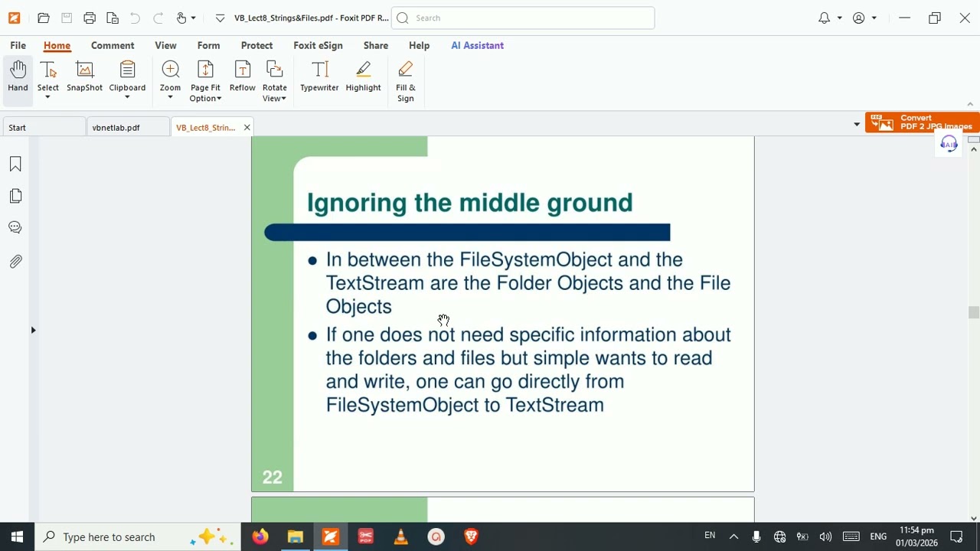Open the quick access customize dropdown
The width and height of the screenshot is (980, 551).
[x=220, y=18]
